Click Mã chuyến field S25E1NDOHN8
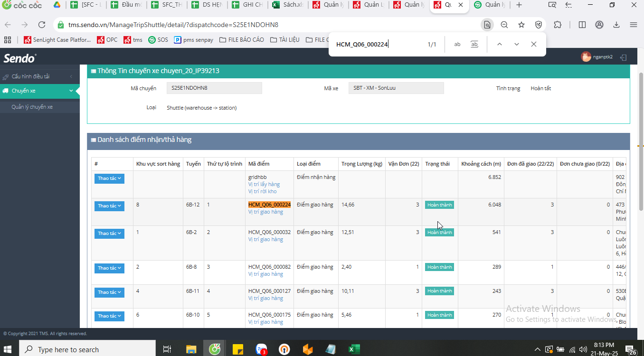The height and width of the screenshot is (356, 644). point(214,88)
